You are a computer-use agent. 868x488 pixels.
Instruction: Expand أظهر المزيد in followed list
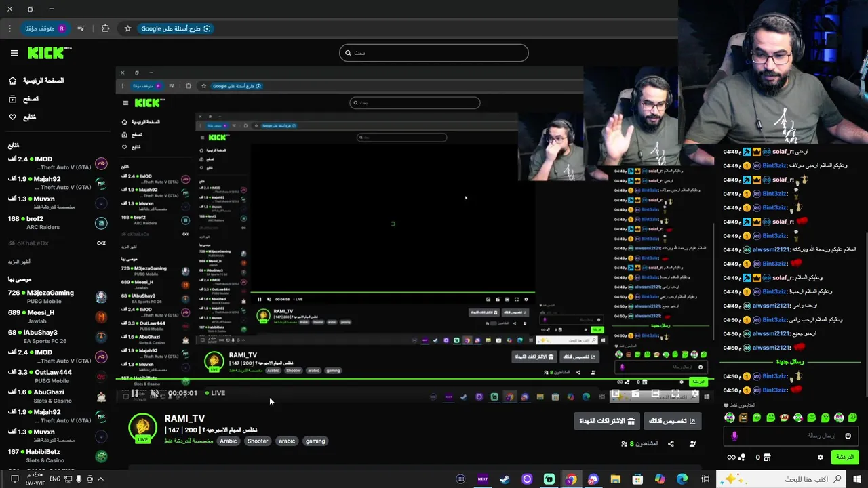[x=20, y=262]
